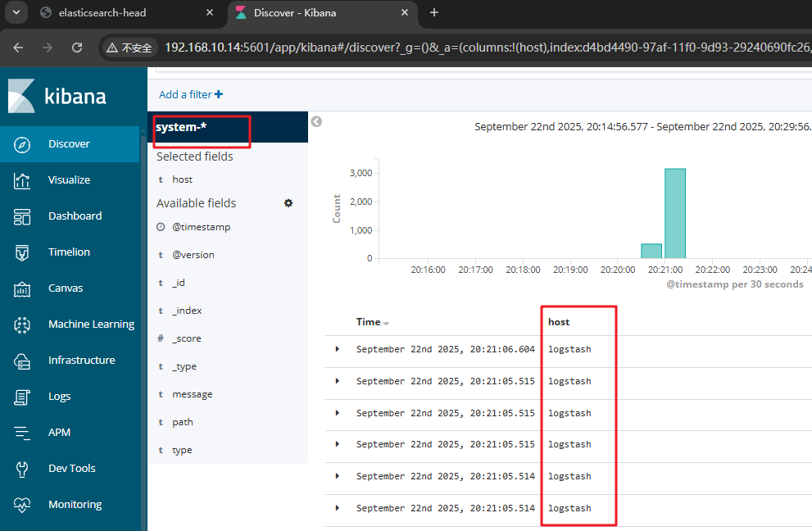812x531 pixels.
Task: Reload the page
Action: [77, 48]
